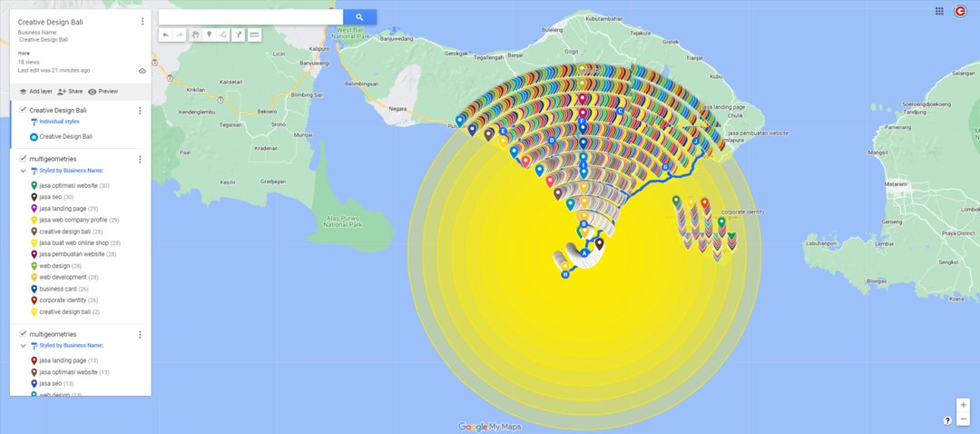Viewport: 980px width, 434px height.
Task: Collapse the second multigeometries style list chevron
Action: [x=23, y=346]
